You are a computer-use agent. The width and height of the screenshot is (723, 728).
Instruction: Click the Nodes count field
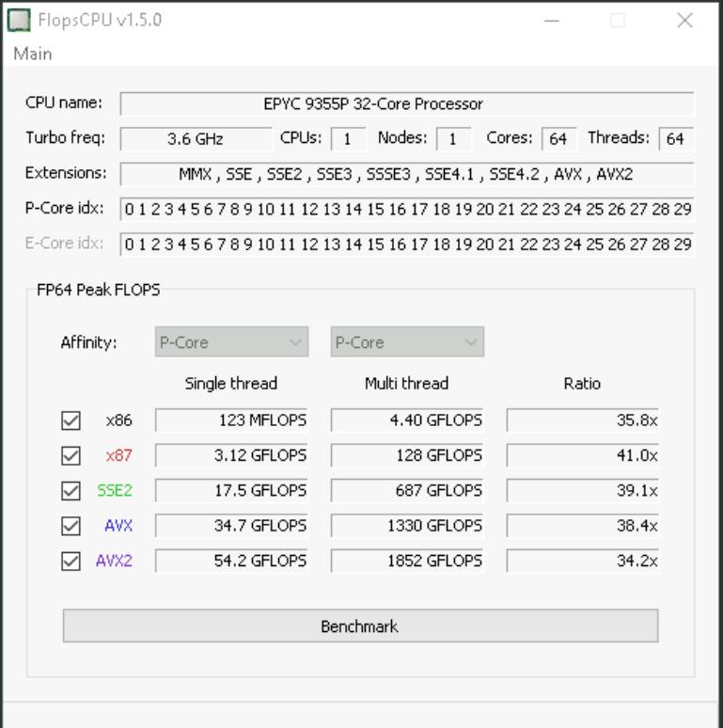(453, 139)
